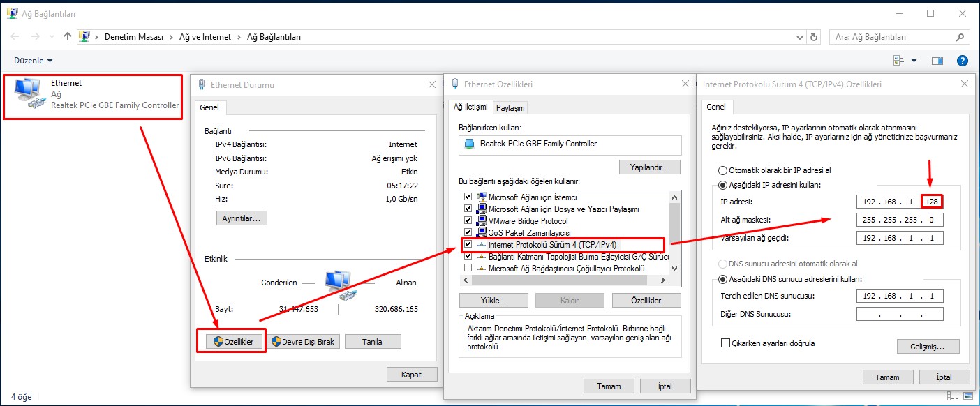Click the back navigation arrow
Image resolution: width=980 pixels, height=406 pixels.
[x=15, y=37]
